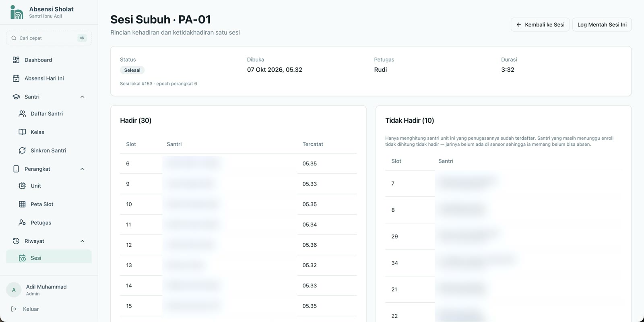This screenshot has width=644, height=322.
Task: Click the Santri graduation cap icon
Action: [16, 97]
